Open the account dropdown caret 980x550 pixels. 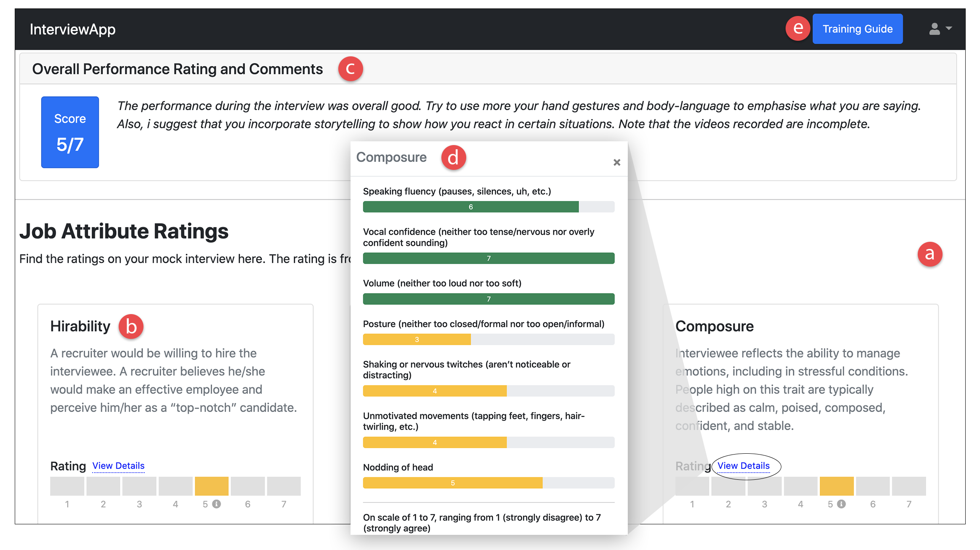click(x=949, y=28)
